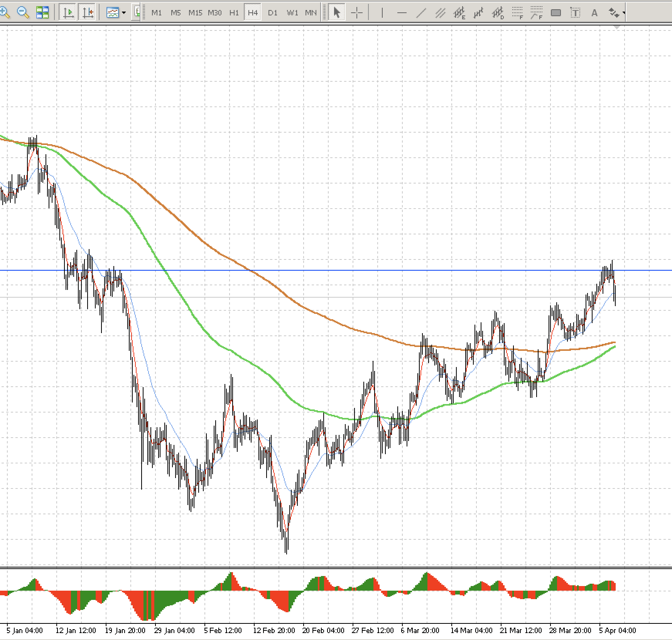
Task: Select the plain Fibonacci Retracement tool
Action: pyautogui.click(x=517, y=13)
